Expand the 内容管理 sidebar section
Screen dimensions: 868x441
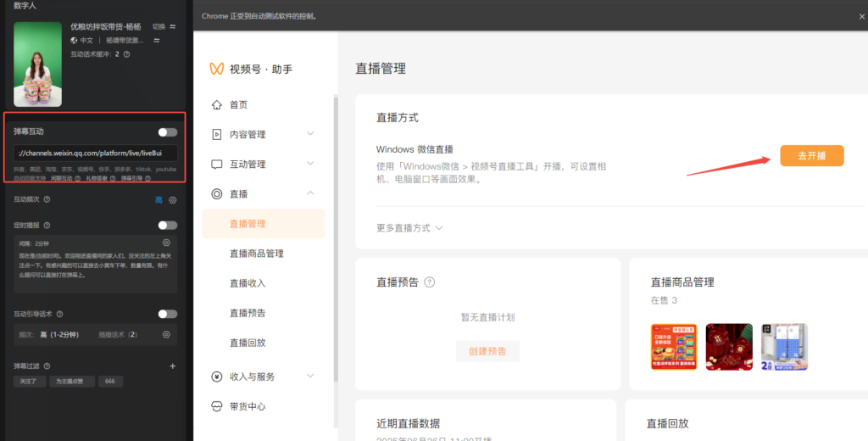click(x=263, y=134)
